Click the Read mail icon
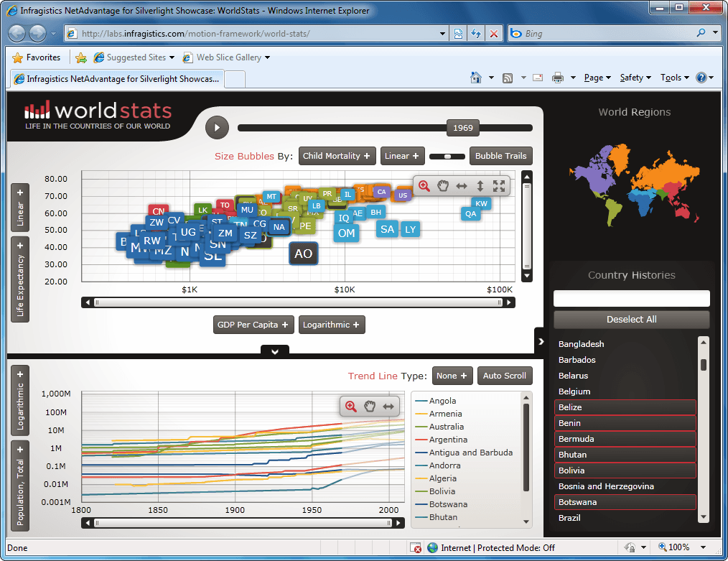The width and height of the screenshot is (728, 561). click(x=538, y=78)
